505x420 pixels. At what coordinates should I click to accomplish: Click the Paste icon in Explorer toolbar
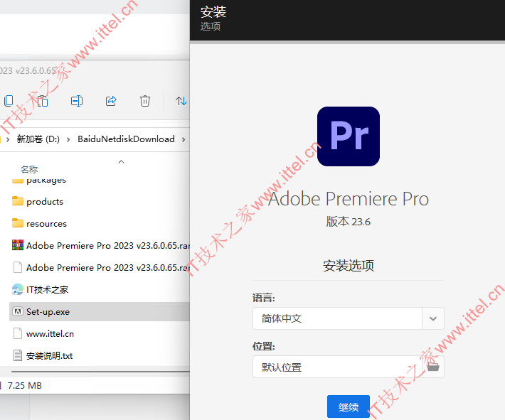click(x=42, y=101)
